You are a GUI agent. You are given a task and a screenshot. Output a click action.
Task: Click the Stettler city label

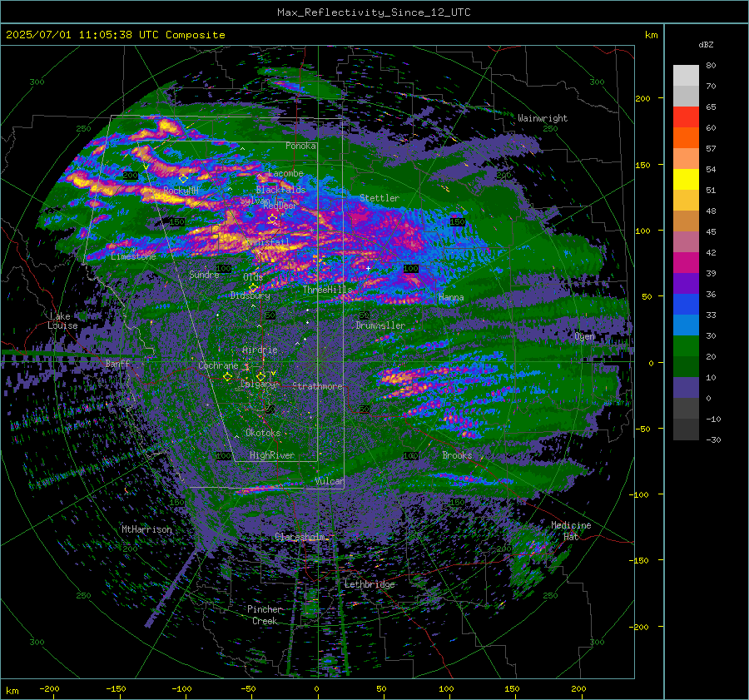click(379, 198)
